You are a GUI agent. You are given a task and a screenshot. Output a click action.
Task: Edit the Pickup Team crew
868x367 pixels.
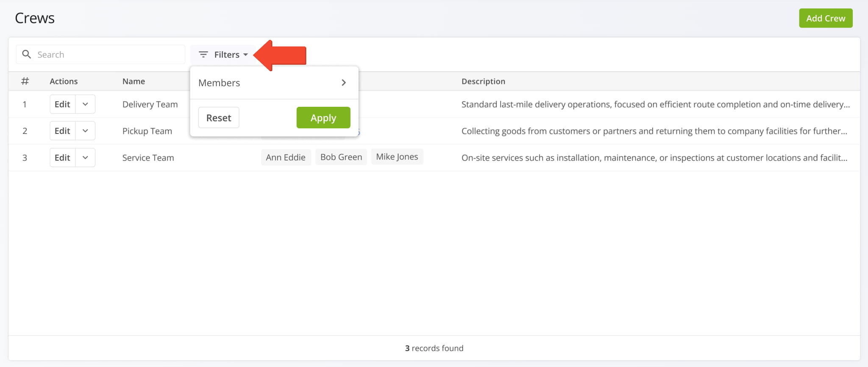(x=62, y=131)
